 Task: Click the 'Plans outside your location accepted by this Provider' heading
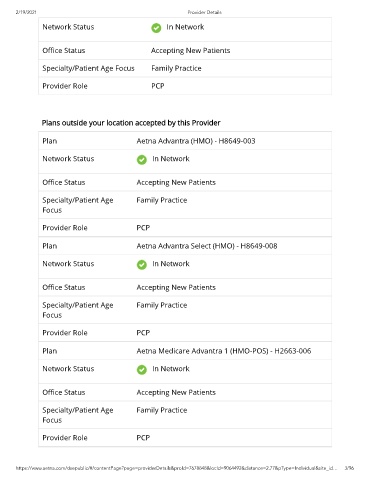(x=131, y=123)
